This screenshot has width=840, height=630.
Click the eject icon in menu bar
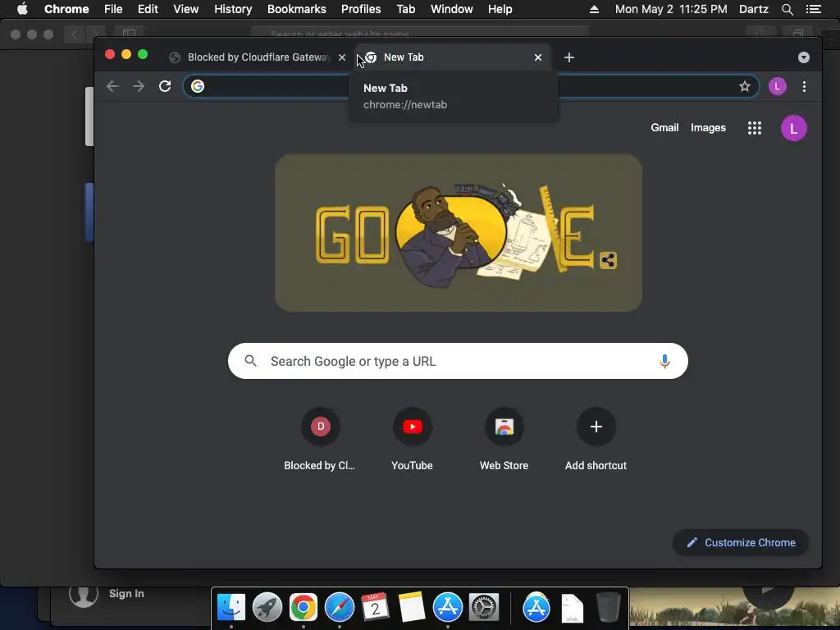(594, 9)
